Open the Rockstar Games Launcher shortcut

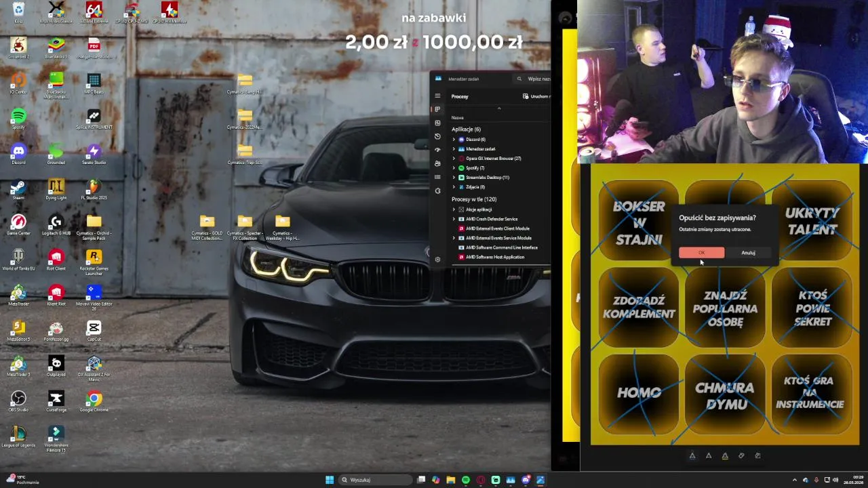click(94, 261)
